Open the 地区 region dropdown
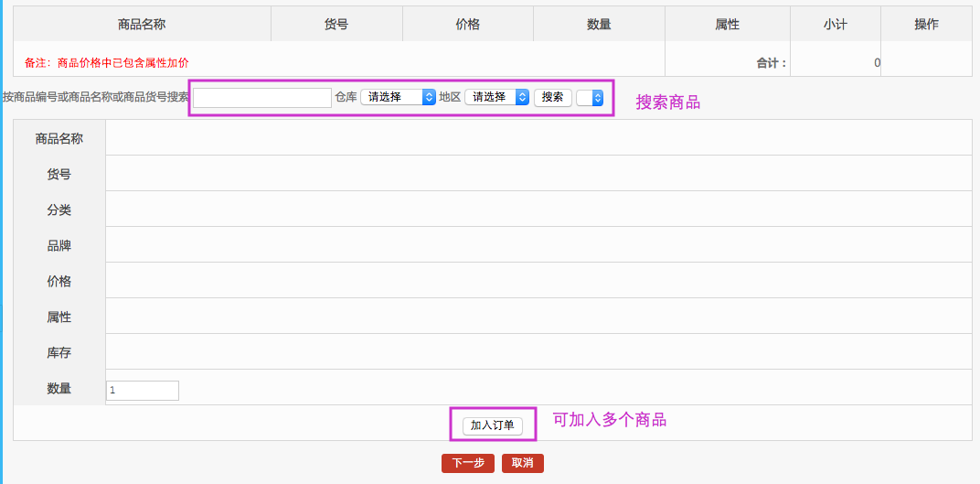 [497, 97]
